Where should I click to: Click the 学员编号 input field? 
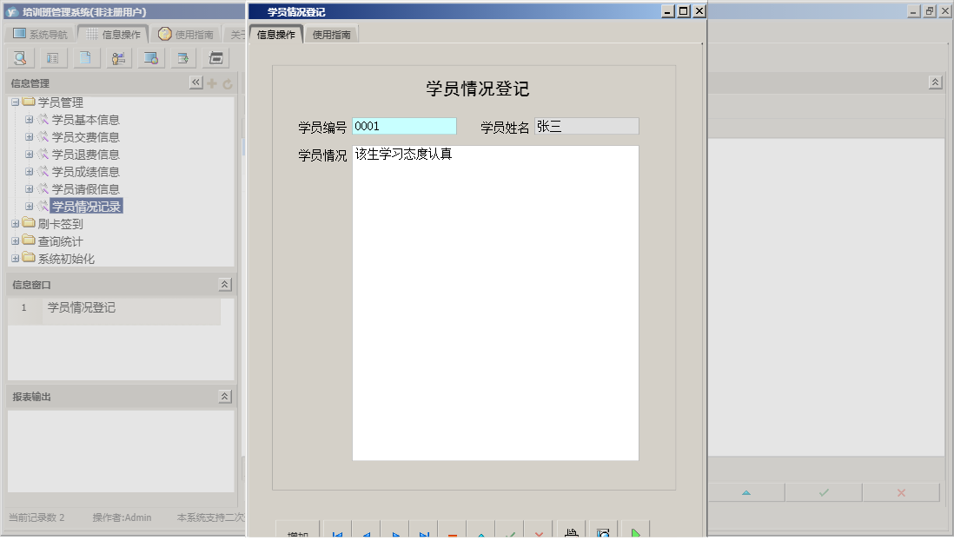tap(404, 126)
